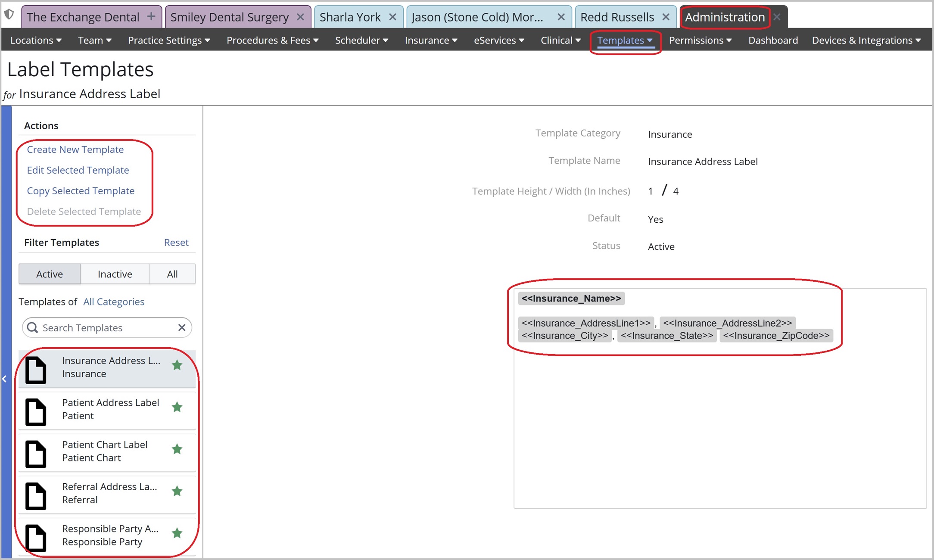
Task: Open the Templates dropdown menu
Action: point(625,40)
